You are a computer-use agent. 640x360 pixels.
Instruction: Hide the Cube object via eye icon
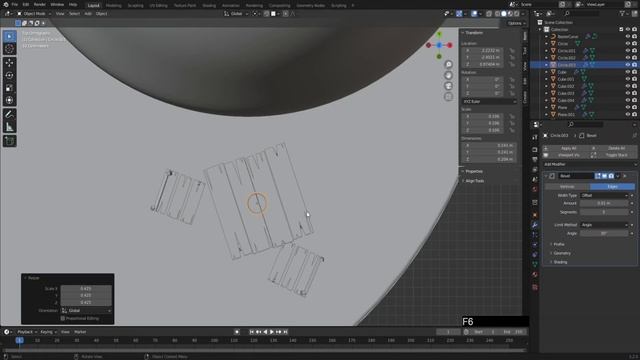pos(628,72)
